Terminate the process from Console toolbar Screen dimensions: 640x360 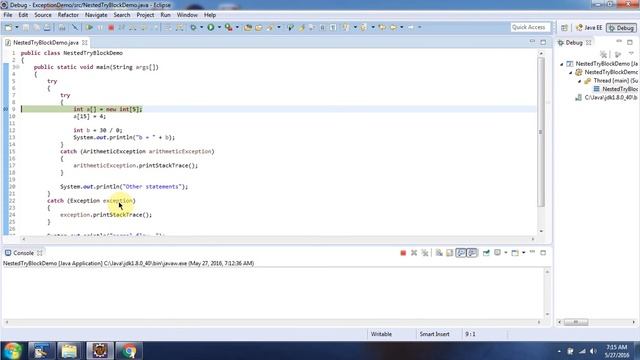coord(403,253)
